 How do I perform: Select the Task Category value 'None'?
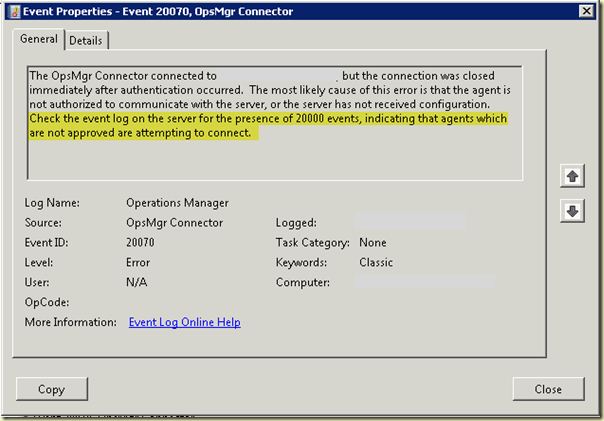373,243
